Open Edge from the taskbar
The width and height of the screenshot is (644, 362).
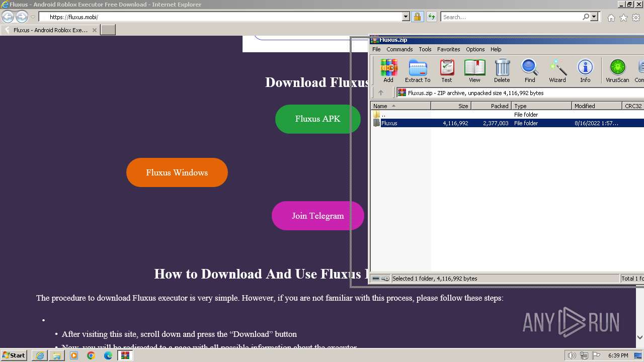pyautogui.click(x=108, y=355)
